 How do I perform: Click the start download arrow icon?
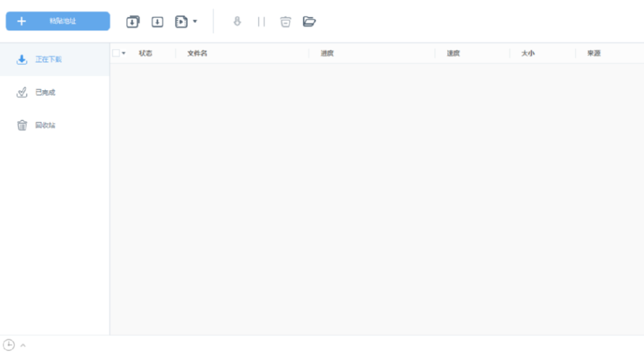[237, 22]
